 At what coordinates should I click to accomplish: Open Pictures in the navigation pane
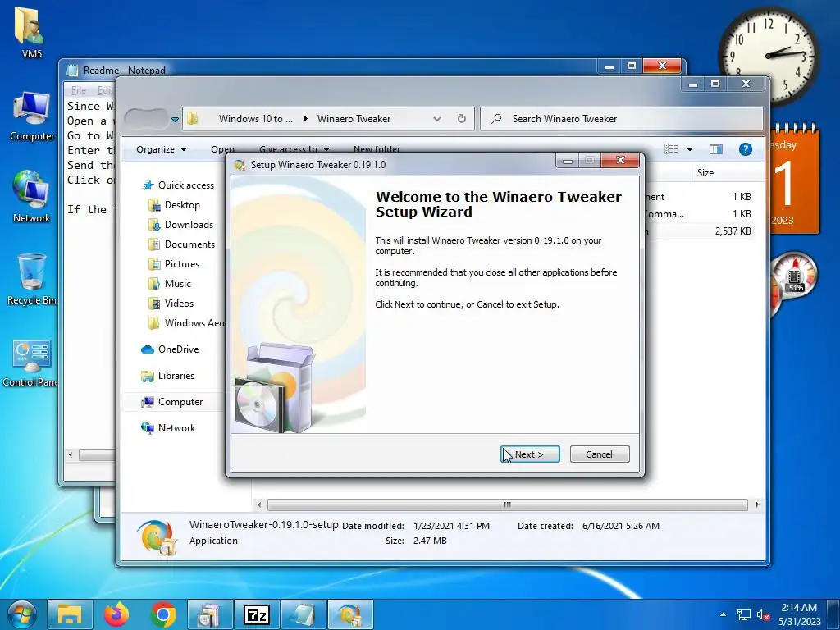pyautogui.click(x=174, y=264)
